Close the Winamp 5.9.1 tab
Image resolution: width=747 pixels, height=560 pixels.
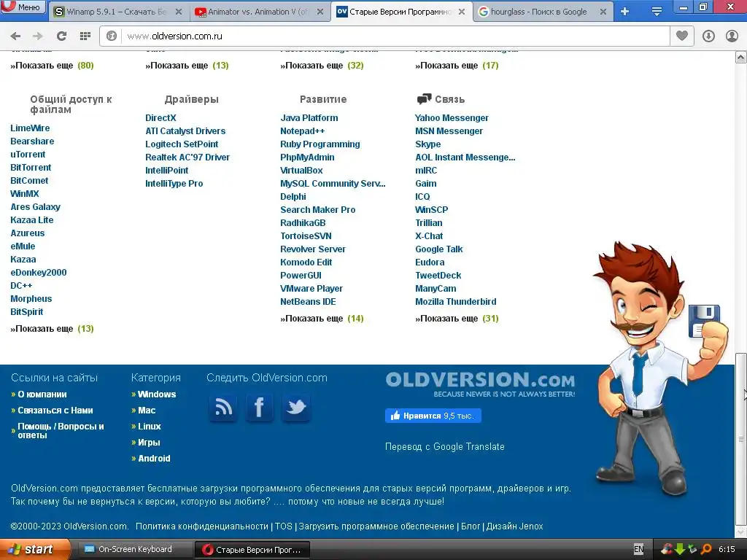179,12
